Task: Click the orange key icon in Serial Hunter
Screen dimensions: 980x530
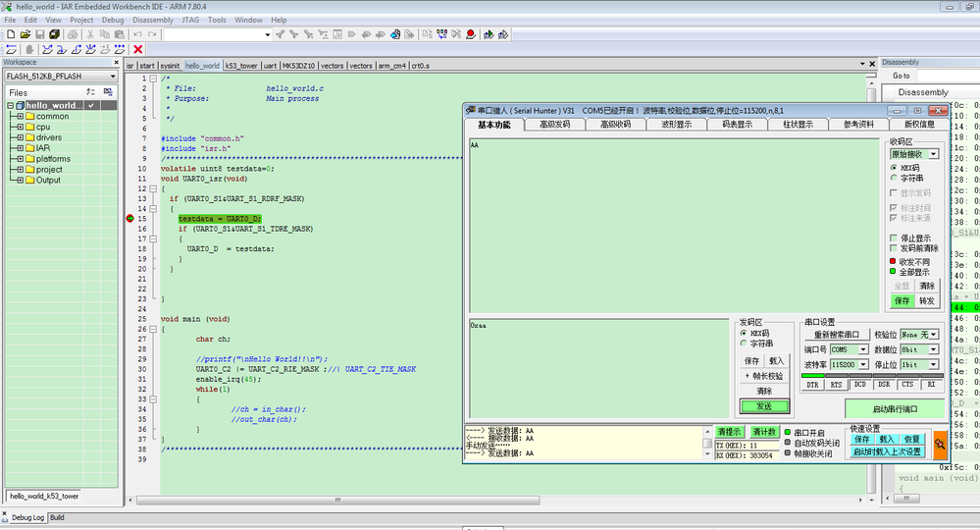Action: (940, 446)
